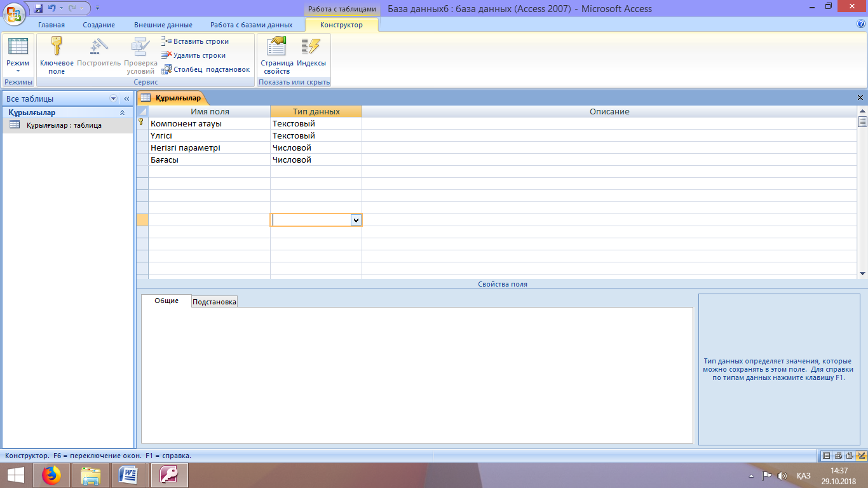Click the field grid vertical scrollbar down arrow
Image resolution: width=868 pixels, height=488 pixels.
coord(862,273)
